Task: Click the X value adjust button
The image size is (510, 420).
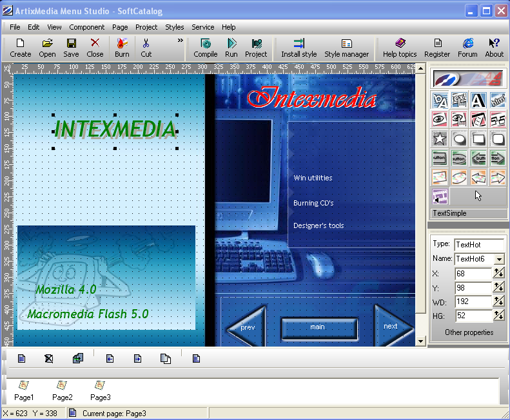Action: tap(499, 273)
